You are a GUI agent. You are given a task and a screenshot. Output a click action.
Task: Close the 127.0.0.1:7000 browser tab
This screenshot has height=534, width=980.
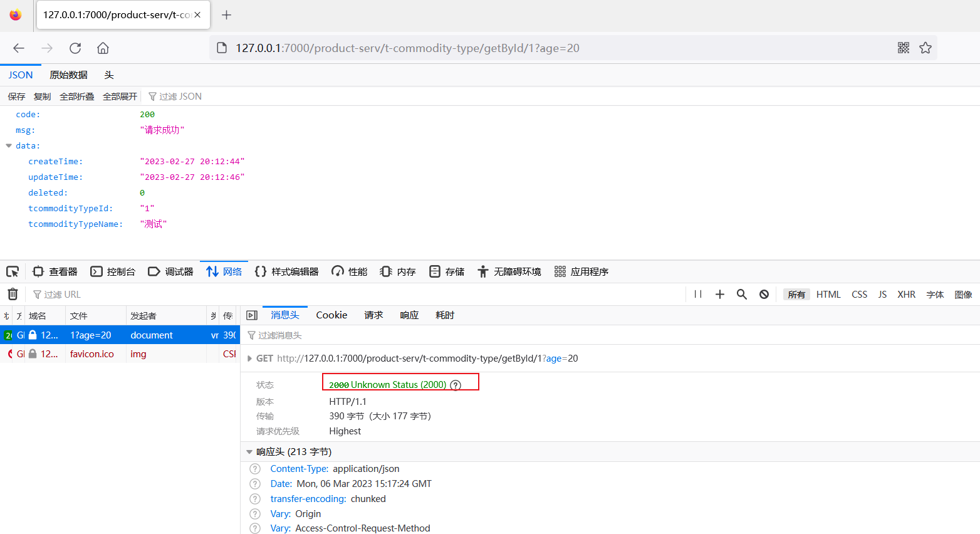(x=197, y=15)
